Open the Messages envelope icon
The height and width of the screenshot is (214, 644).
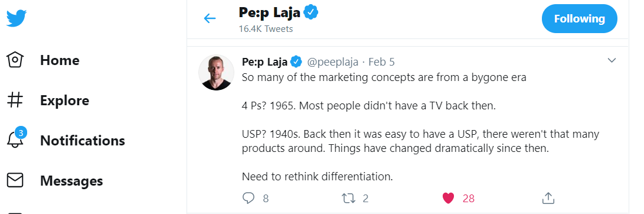click(x=15, y=181)
